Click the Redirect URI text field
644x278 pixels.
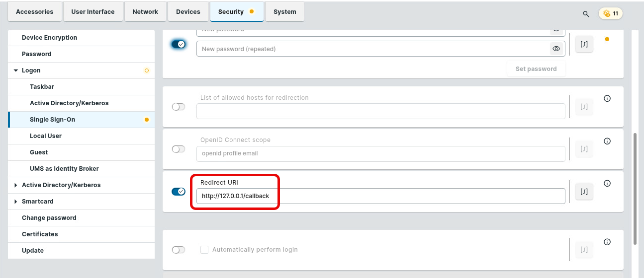tap(380, 196)
